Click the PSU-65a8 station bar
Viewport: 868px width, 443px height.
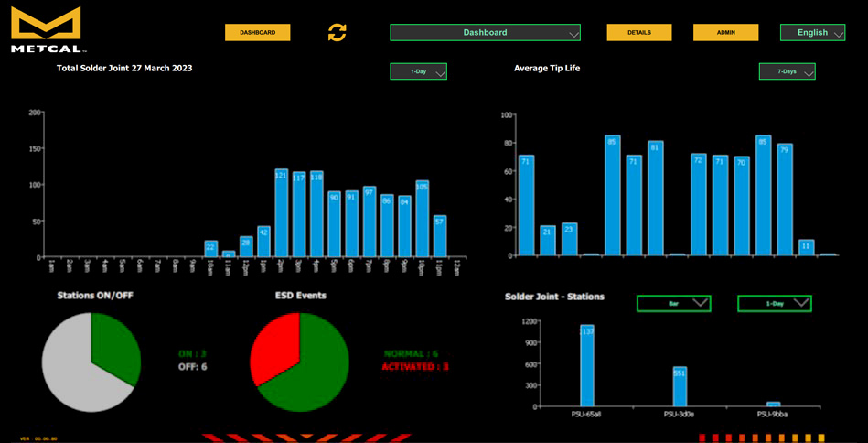586,366
